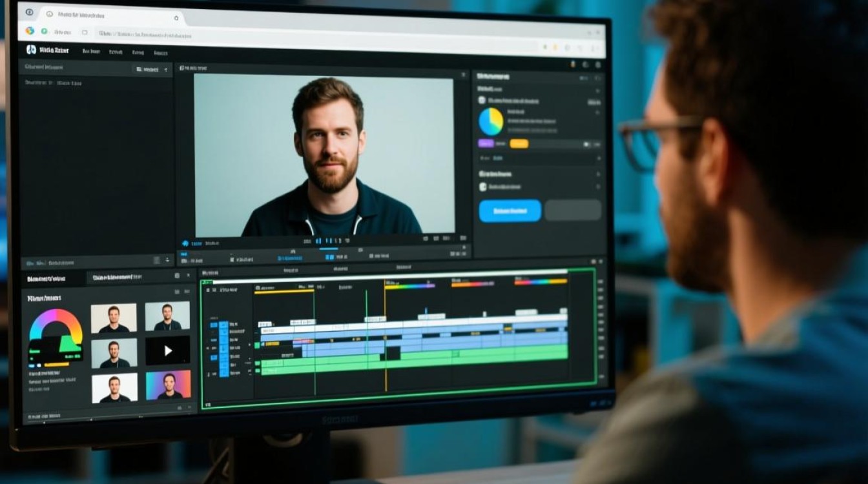Image resolution: width=868 pixels, height=484 pixels.
Task: Toggle the switch right of the yellow pill
Action: [587, 145]
